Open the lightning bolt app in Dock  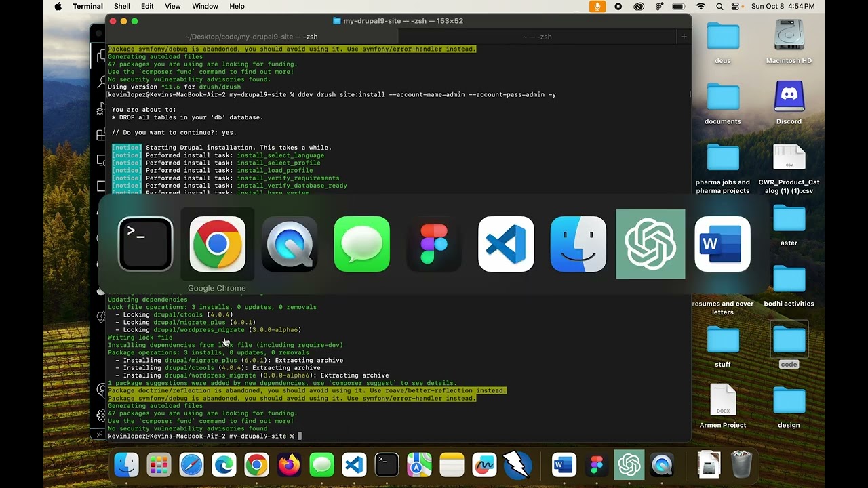click(x=517, y=465)
